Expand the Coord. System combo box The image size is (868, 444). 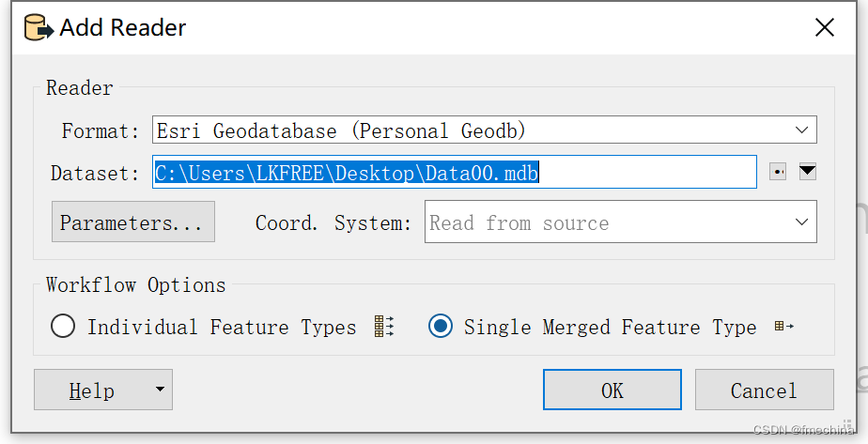click(801, 222)
